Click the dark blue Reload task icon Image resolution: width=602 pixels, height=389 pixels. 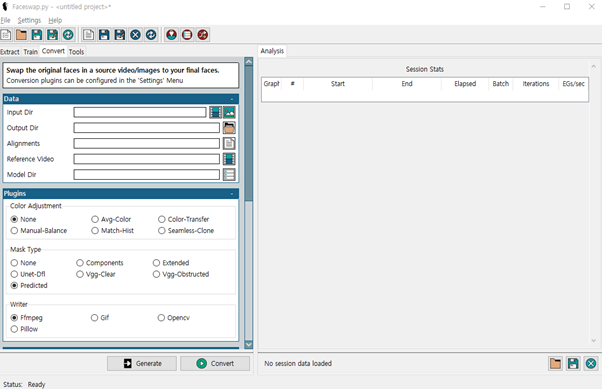point(151,35)
